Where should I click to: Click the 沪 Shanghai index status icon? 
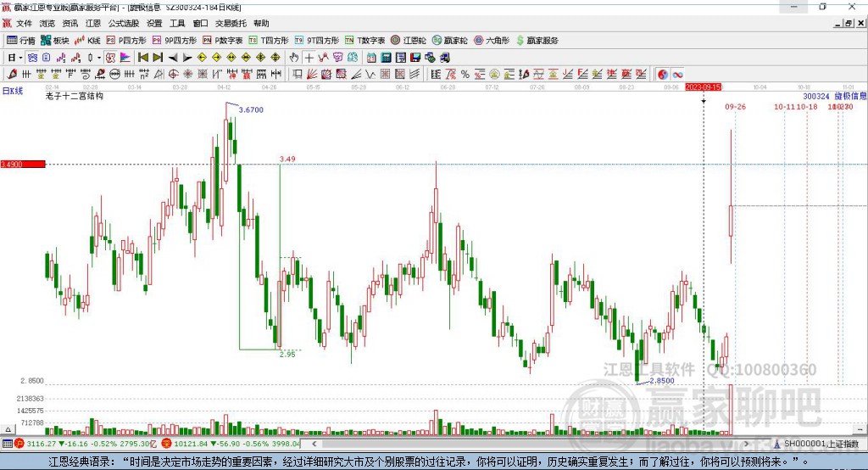19,444
